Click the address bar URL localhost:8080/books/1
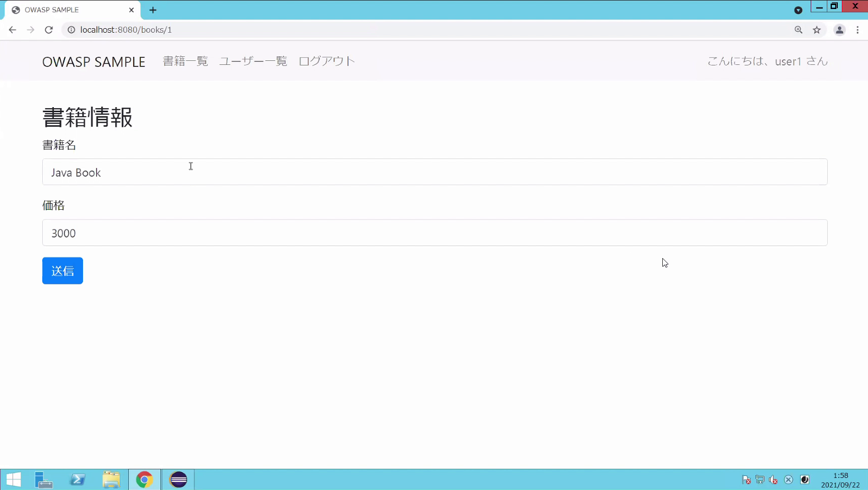This screenshot has width=868, height=490. [126, 30]
